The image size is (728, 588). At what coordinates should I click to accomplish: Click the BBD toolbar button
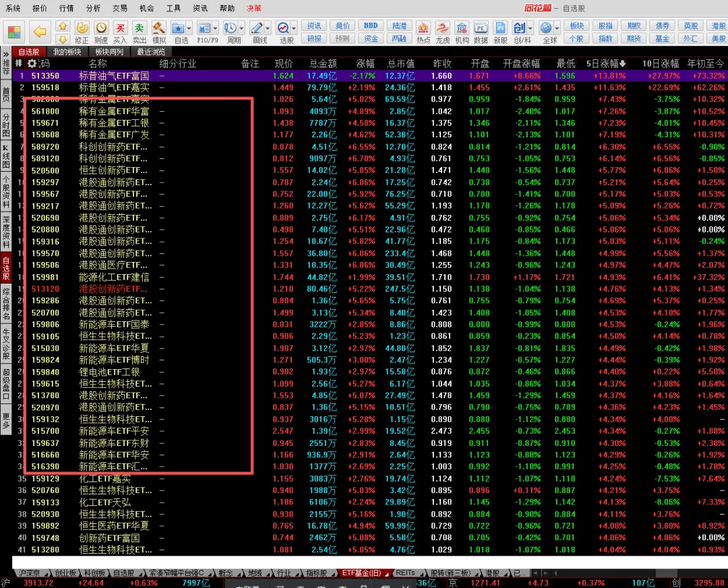371,26
